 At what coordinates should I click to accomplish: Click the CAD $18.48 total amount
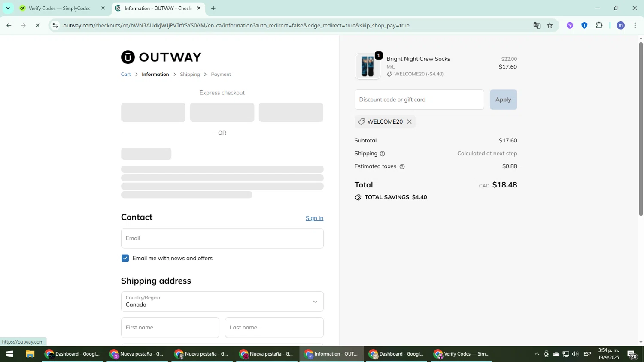tap(498, 185)
